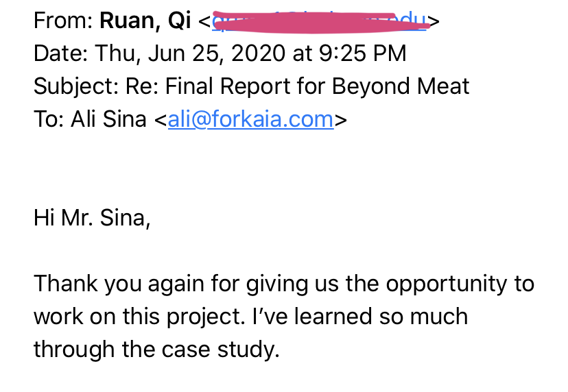This screenshot has height=392, width=568.
Task: Tap Beyond Meat in the subject line
Action: (x=401, y=86)
